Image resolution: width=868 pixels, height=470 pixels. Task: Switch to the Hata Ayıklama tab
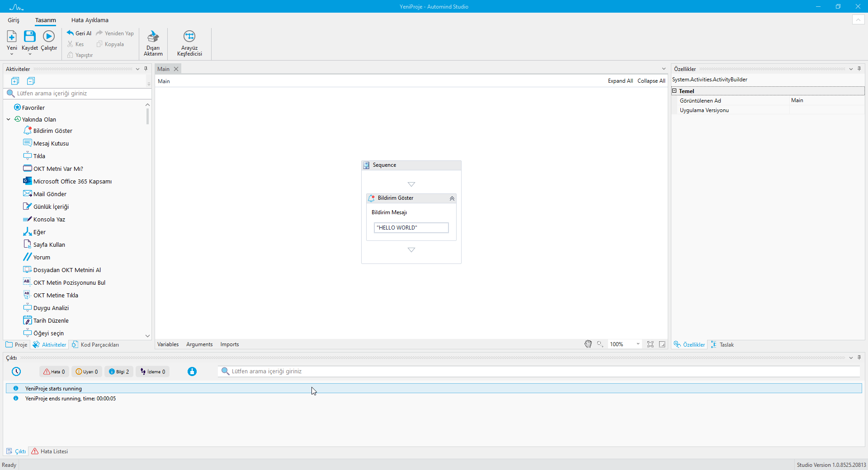click(x=90, y=20)
